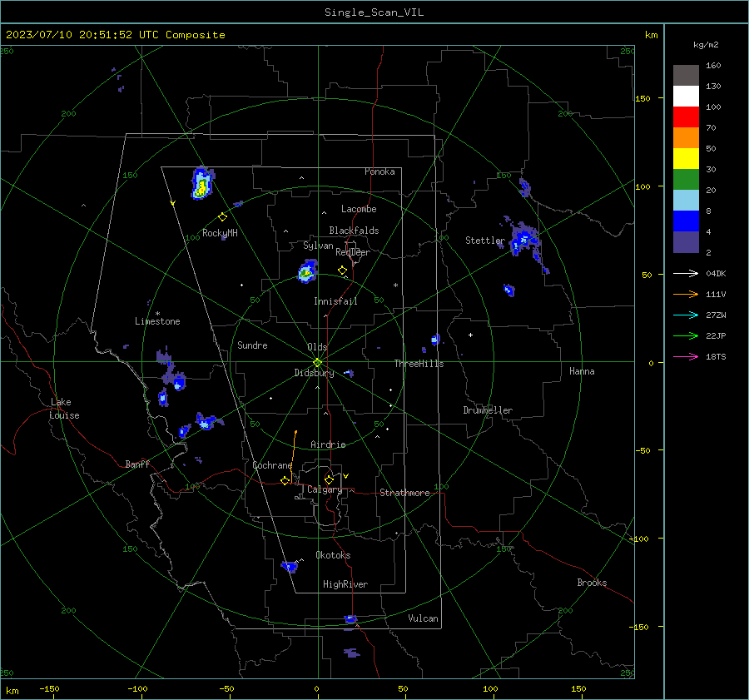Image resolution: width=749 pixels, height=700 pixels.
Task: Click the Vulcan town label
Action: coord(423,618)
